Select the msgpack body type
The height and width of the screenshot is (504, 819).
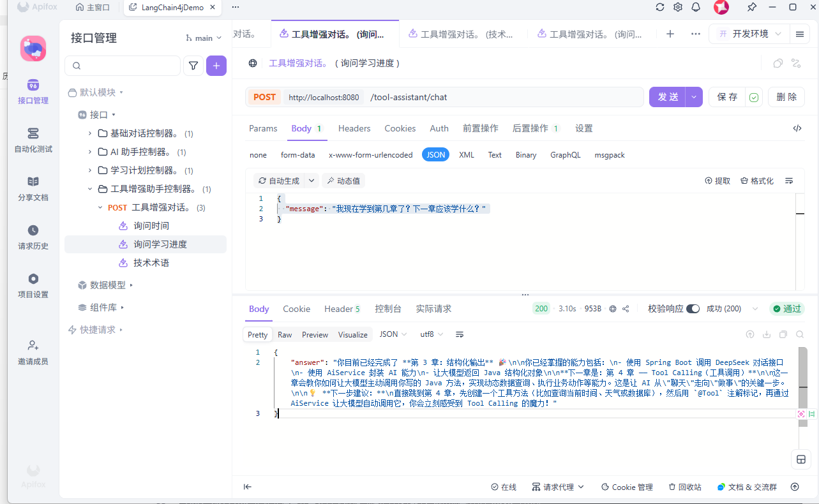pos(610,155)
